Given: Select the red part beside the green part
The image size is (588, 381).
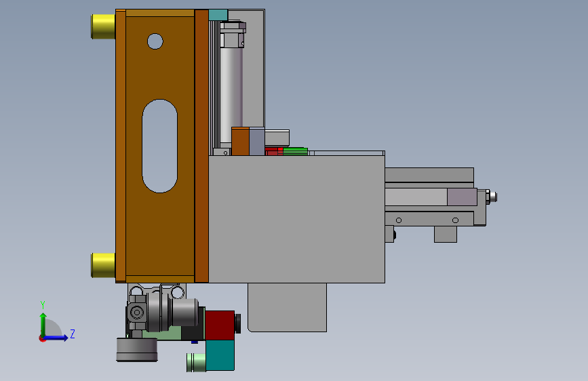Looking at the screenshot, I should [x=274, y=151].
